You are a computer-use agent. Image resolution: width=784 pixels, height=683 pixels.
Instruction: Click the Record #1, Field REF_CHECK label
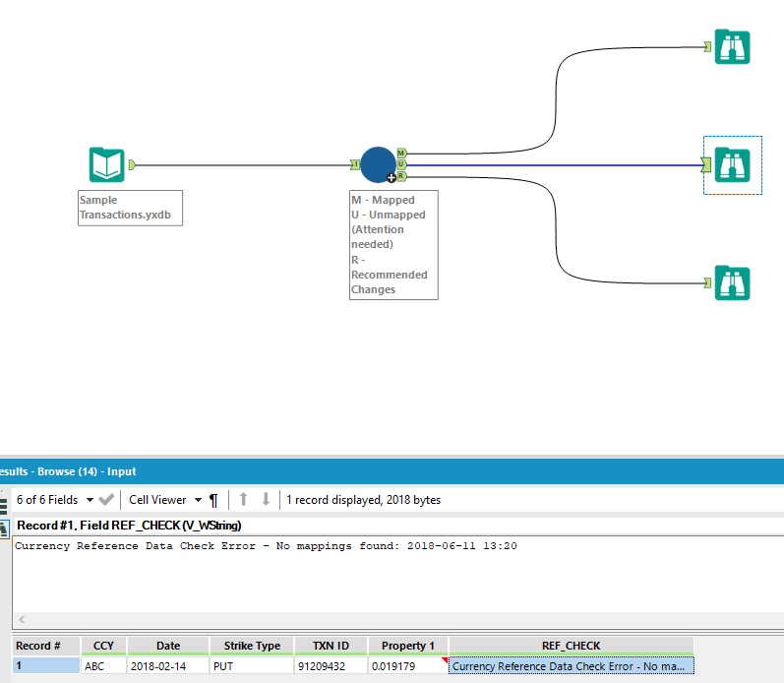(129, 526)
